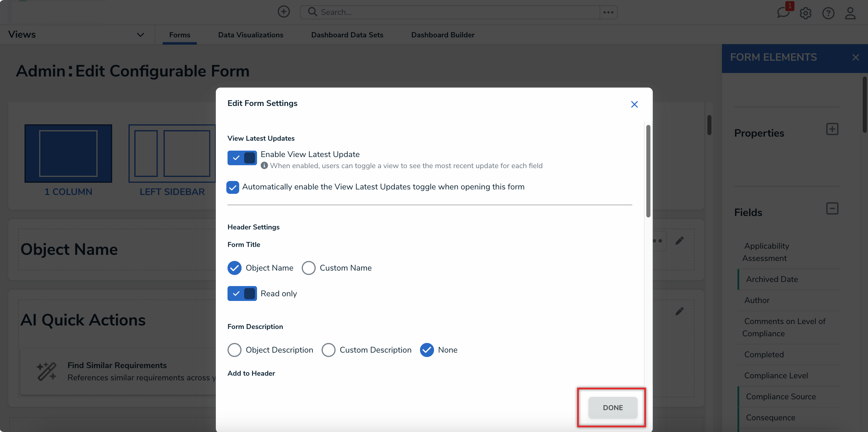Click the dialog vertical scrollbar
The height and width of the screenshot is (432, 868).
(648, 171)
